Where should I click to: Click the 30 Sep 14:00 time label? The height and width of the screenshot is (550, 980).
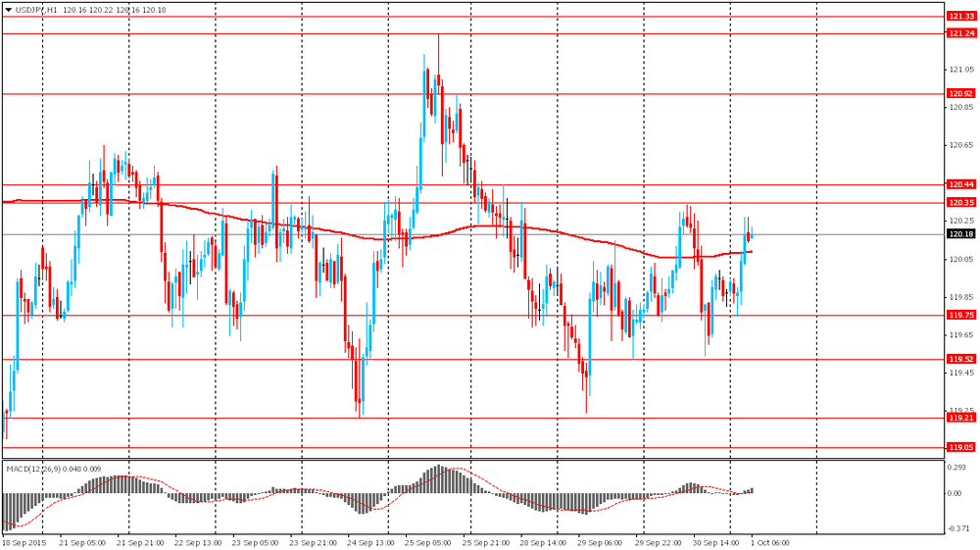point(716,542)
